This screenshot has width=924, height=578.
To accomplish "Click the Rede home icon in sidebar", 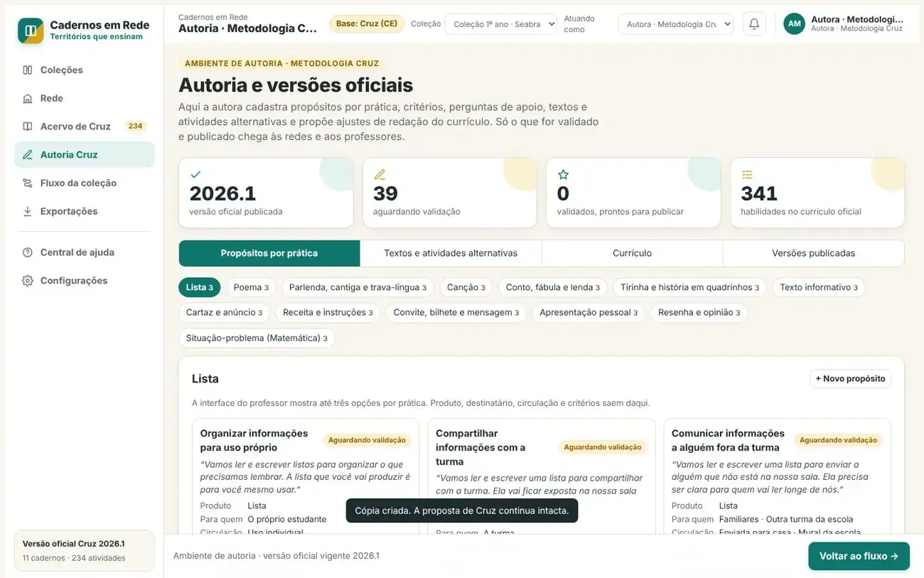I will tap(28, 98).
